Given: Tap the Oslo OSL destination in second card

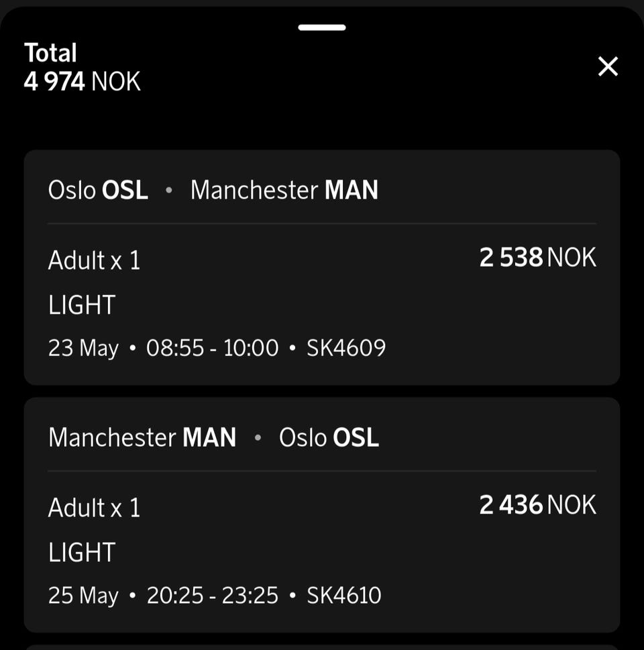Looking at the screenshot, I should pyautogui.click(x=329, y=438).
